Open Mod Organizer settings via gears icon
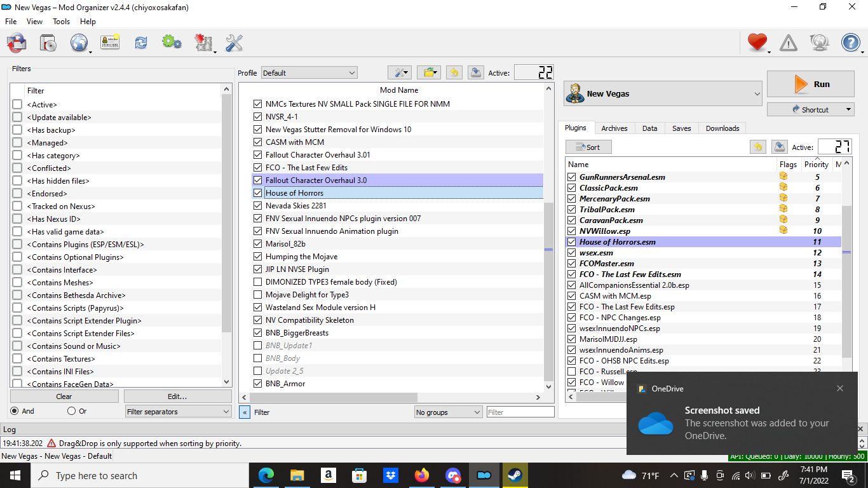The image size is (868, 488). [172, 43]
